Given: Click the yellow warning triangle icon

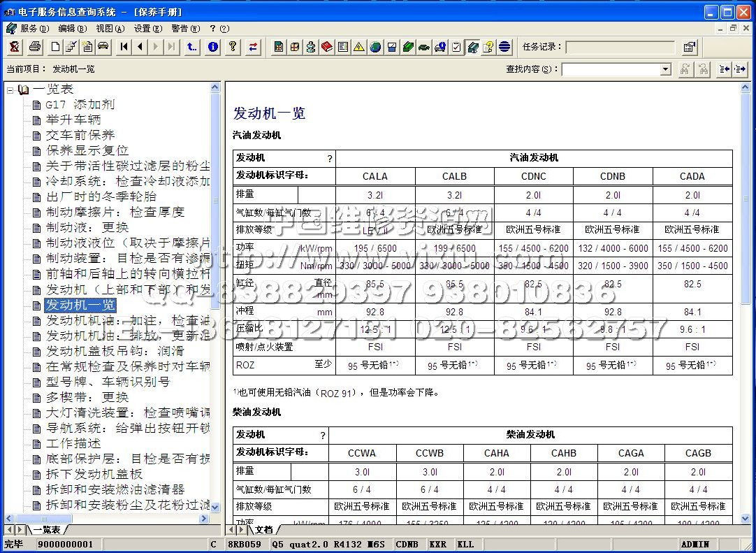Looking at the screenshot, I should pyautogui.click(x=358, y=47).
